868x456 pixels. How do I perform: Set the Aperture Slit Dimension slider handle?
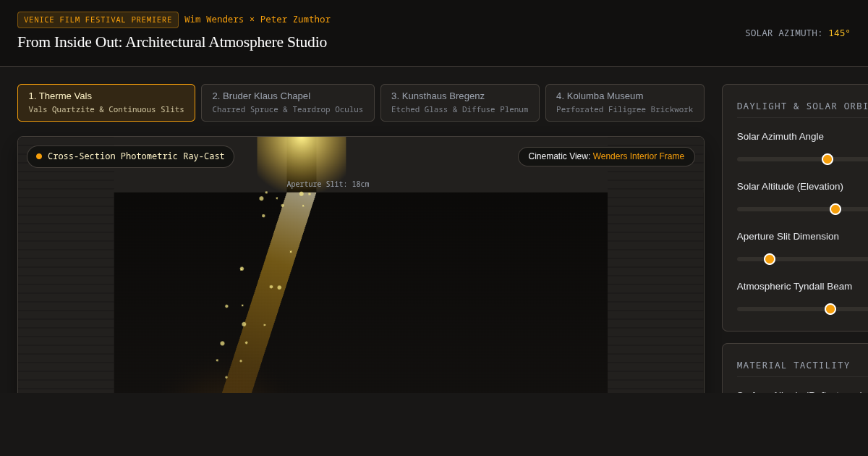click(770, 259)
